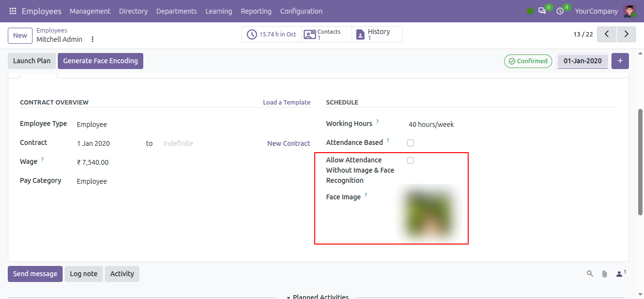The image size is (644, 299).
Task: Click the help tooltip beside Wage
Action: click(43, 159)
